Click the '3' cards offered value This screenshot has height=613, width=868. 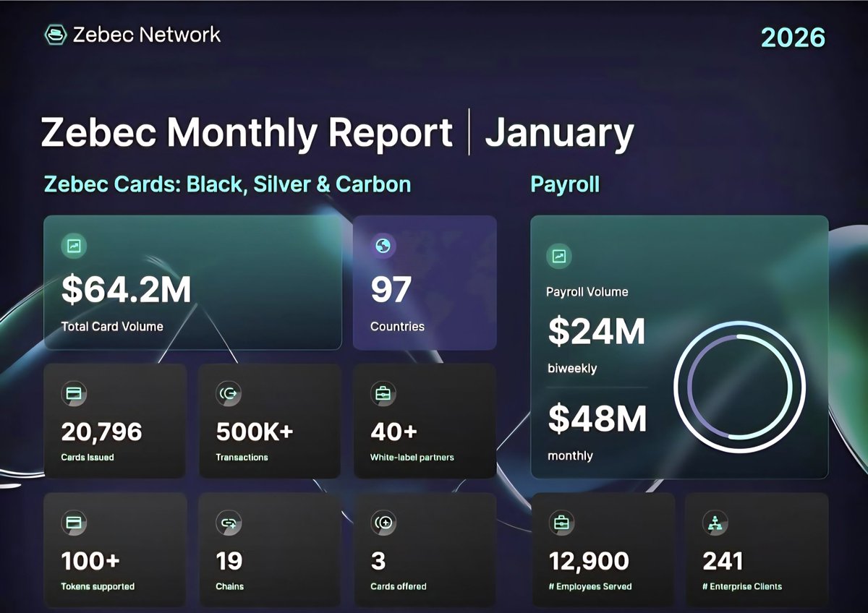(378, 561)
